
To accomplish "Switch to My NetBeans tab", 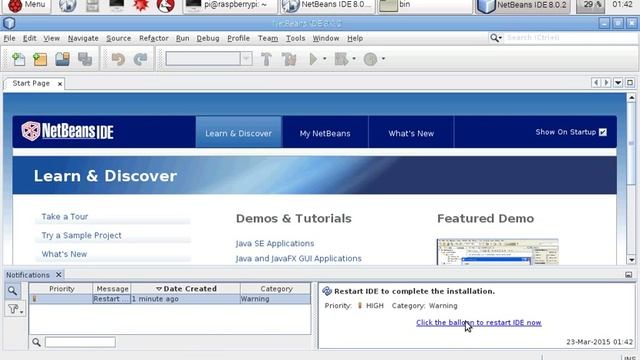I will click(x=325, y=133).
